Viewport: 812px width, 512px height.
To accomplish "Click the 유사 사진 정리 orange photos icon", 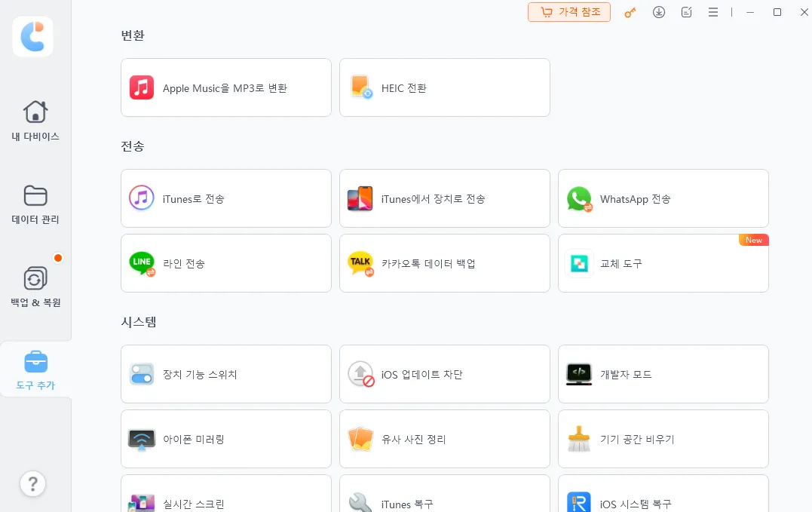I will (x=360, y=439).
